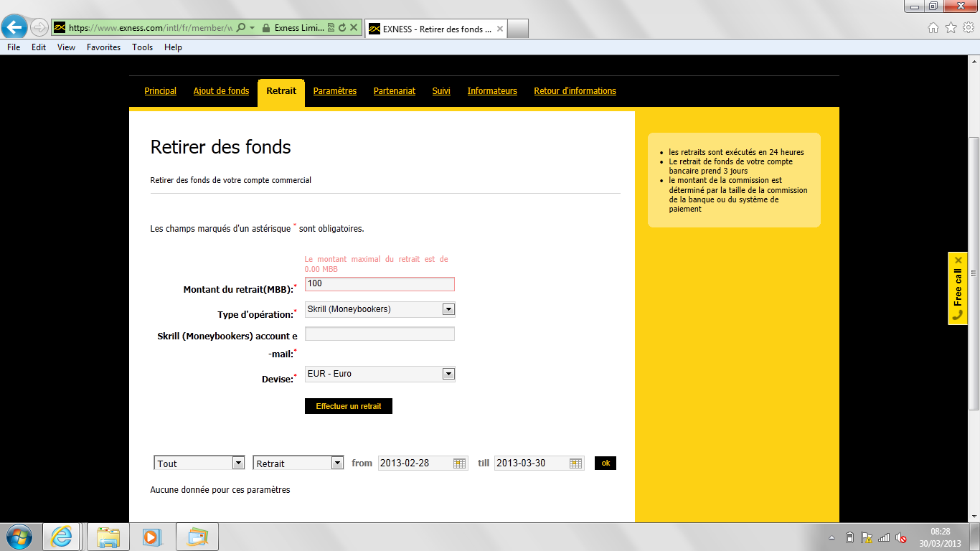Open the taskbar clock showing 08:28

pos(941,537)
